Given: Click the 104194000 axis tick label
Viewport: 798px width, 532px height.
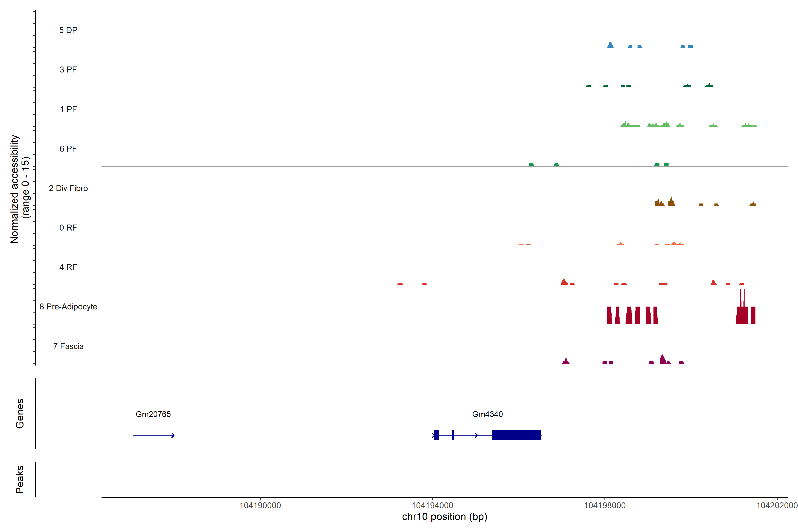Looking at the screenshot, I should pyautogui.click(x=432, y=505).
